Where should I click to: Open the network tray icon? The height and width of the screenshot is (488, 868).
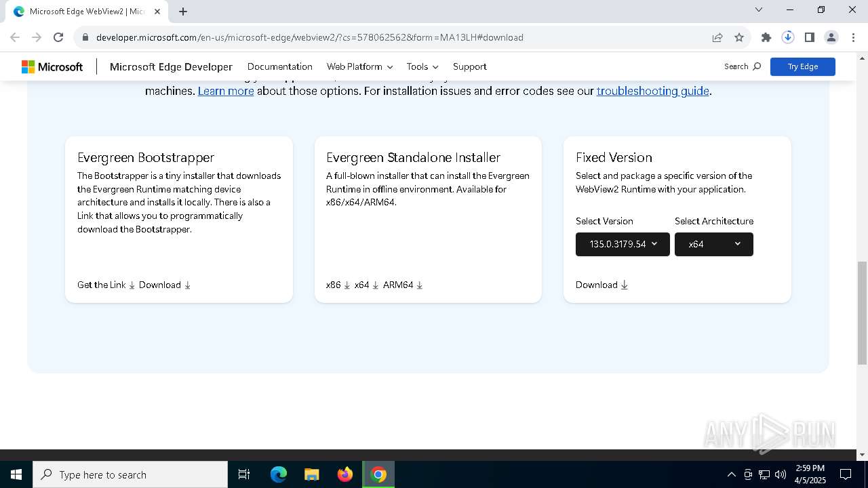pos(764,474)
